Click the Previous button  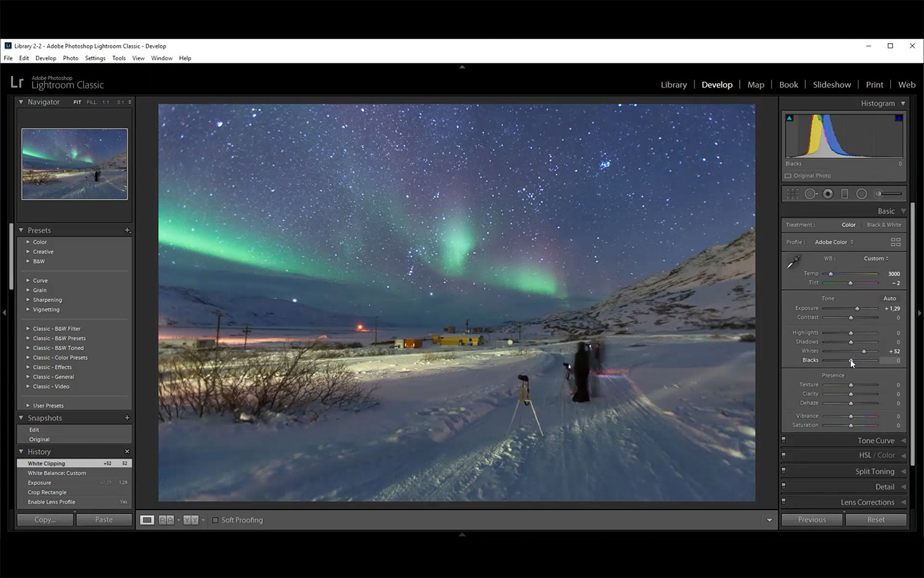812,519
